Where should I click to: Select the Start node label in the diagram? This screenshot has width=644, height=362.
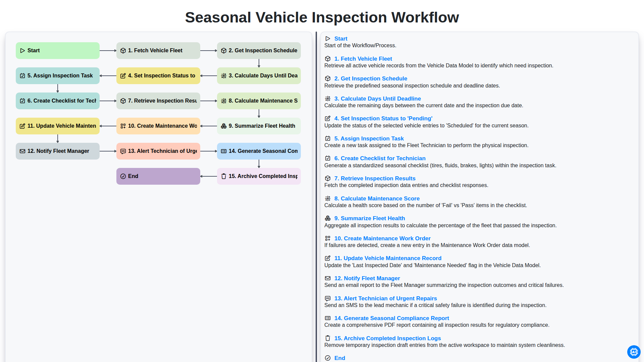point(34,51)
